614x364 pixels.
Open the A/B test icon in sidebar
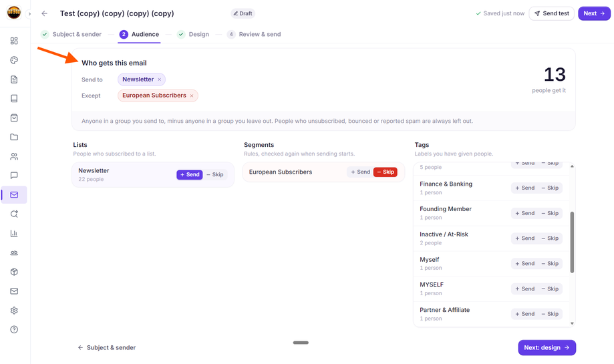(14, 252)
